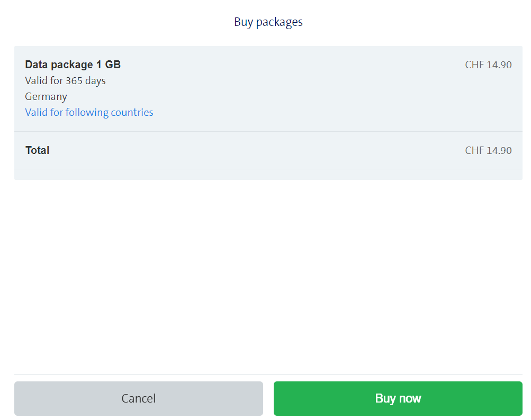Click the green Buy now button

398,398
